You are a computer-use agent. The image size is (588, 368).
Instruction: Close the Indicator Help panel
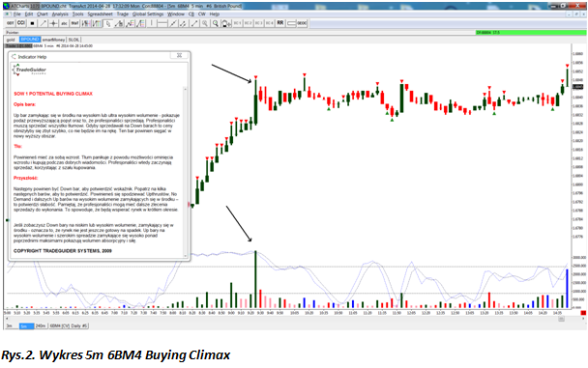pyautogui.click(x=179, y=55)
